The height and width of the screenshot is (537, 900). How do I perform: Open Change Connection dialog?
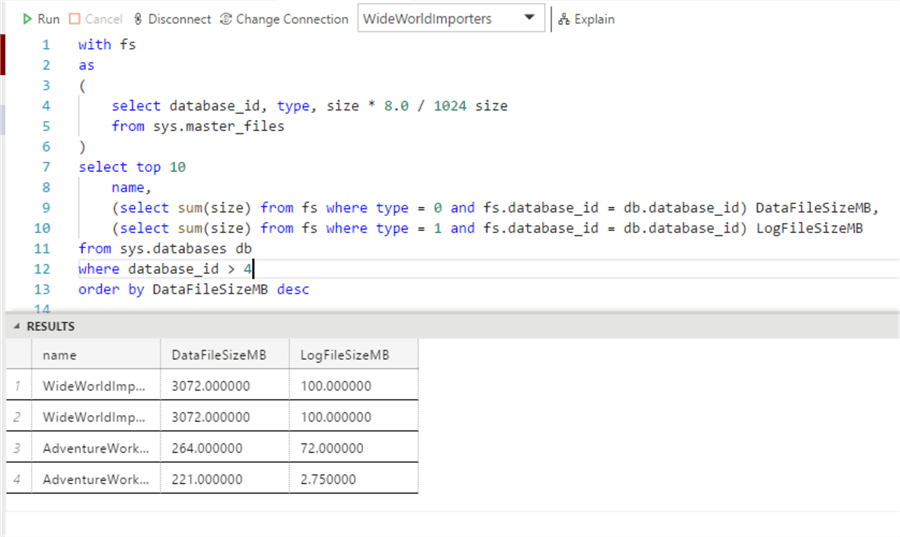coord(285,19)
